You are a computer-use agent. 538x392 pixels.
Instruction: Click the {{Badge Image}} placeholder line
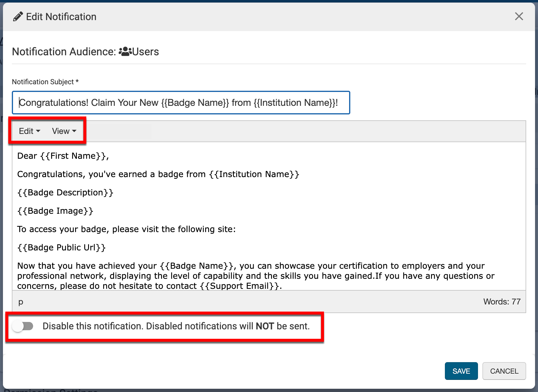tap(55, 211)
